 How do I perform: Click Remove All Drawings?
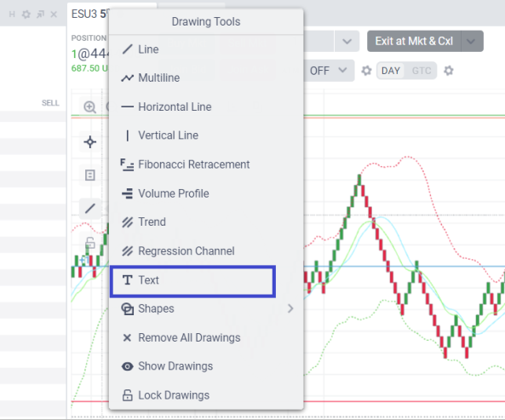[x=206, y=337]
